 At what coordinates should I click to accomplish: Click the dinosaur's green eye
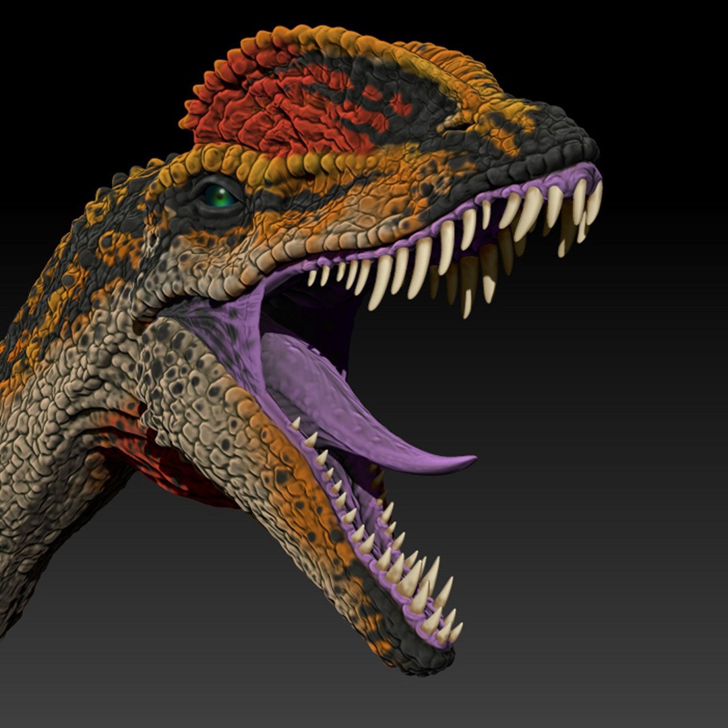[x=218, y=196]
